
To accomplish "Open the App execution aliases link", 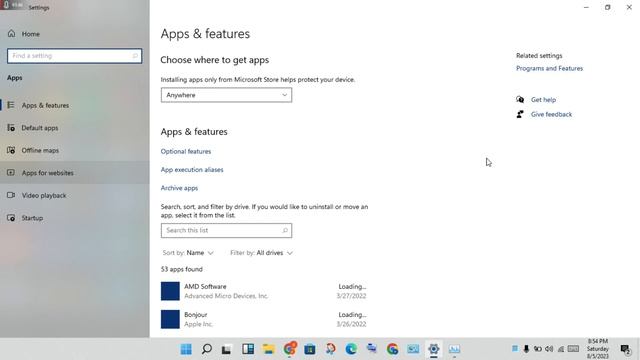I will (x=192, y=170).
